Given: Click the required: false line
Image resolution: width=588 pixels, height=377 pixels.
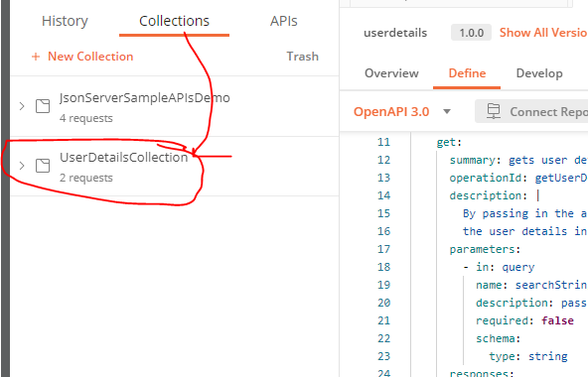Looking at the screenshot, I should click(x=524, y=320).
